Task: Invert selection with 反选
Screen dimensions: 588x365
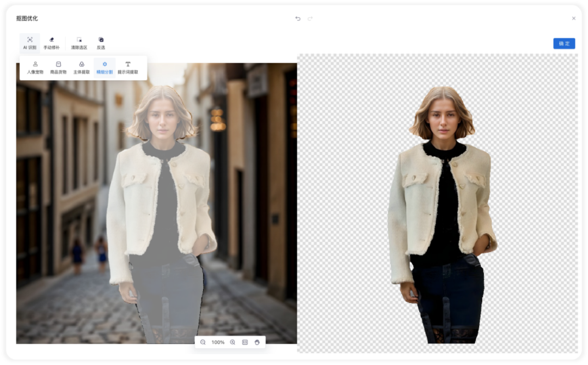Action: (101, 43)
